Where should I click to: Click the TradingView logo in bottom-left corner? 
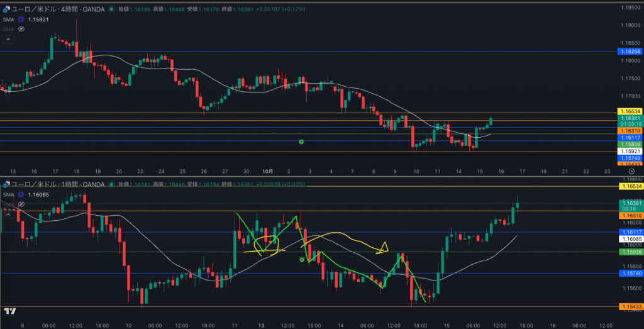coord(9,311)
